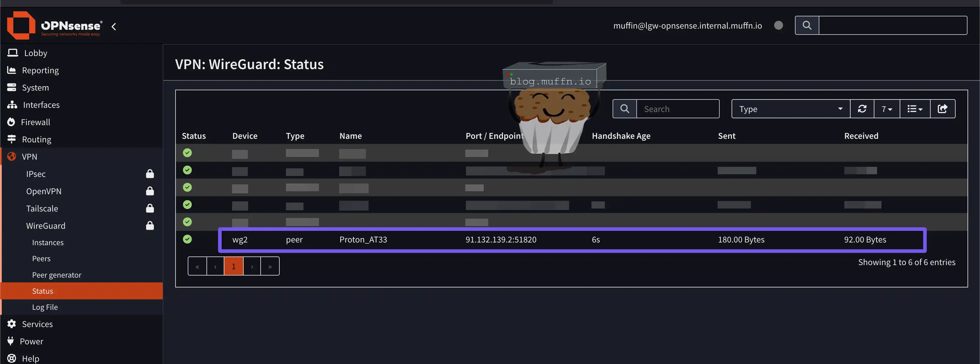Open the rows-per-page dropdown showing 7
The image size is (980, 364).
click(x=886, y=109)
